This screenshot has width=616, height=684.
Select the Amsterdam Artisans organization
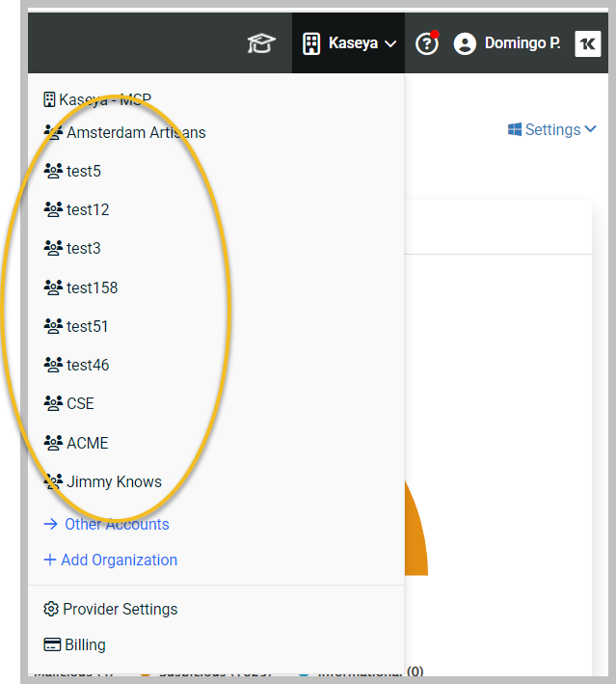point(136,132)
